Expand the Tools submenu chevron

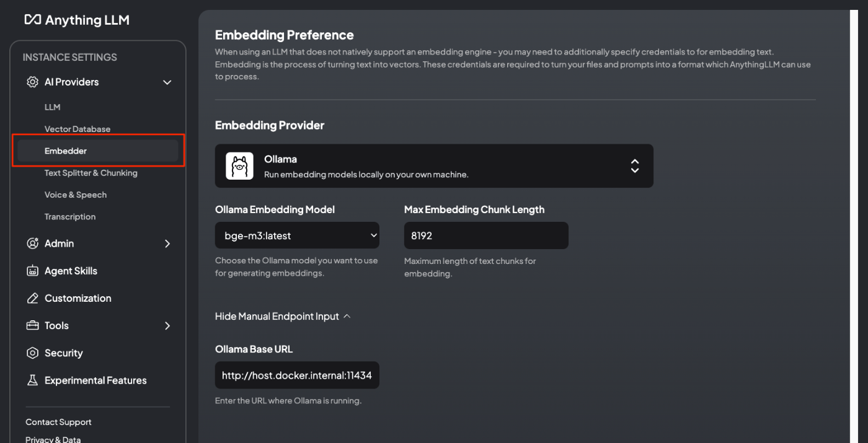coord(167,326)
